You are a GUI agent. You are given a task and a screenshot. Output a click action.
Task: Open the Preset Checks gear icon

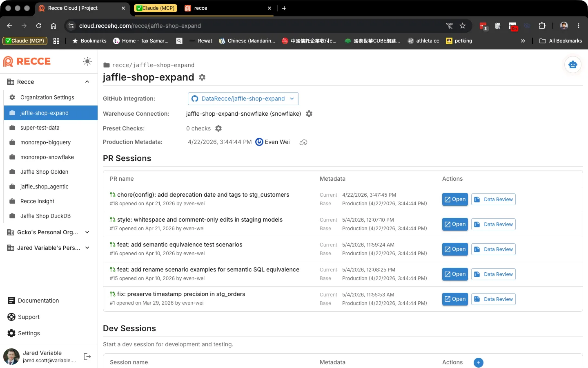pyautogui.click(x=218, y=128)
